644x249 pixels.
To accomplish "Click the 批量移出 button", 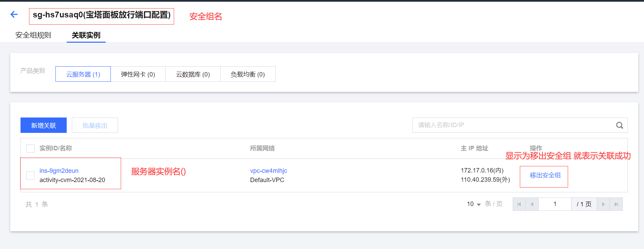I will tap(95, 125).
